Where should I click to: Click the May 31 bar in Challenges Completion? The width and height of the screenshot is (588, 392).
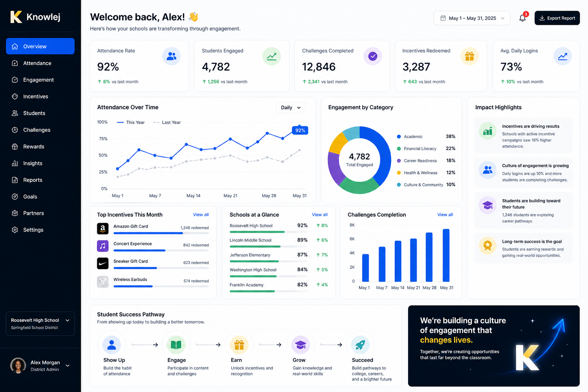coord(446,255)
